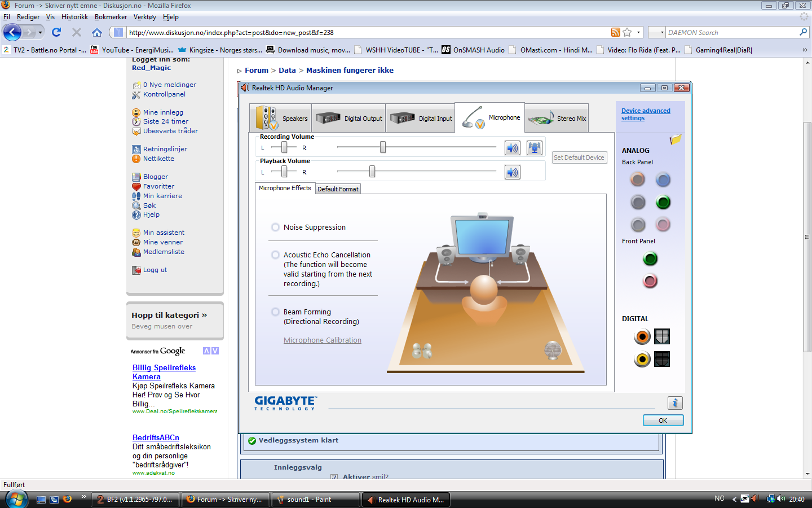Image resolution: width=812 pixels, height=508 pixels.
Task: Switch to the Speakers tab
Action: [280, 118]
